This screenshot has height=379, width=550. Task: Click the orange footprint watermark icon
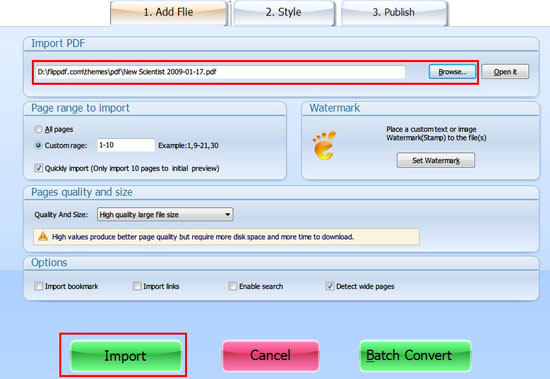point(324,145)
